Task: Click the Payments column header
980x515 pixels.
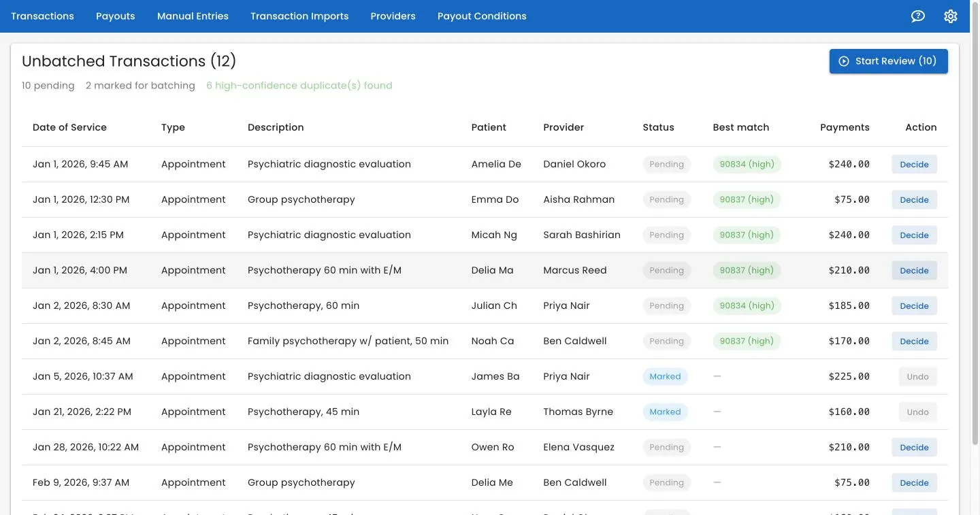Action: pyautogui.click(x=845, y=127)
